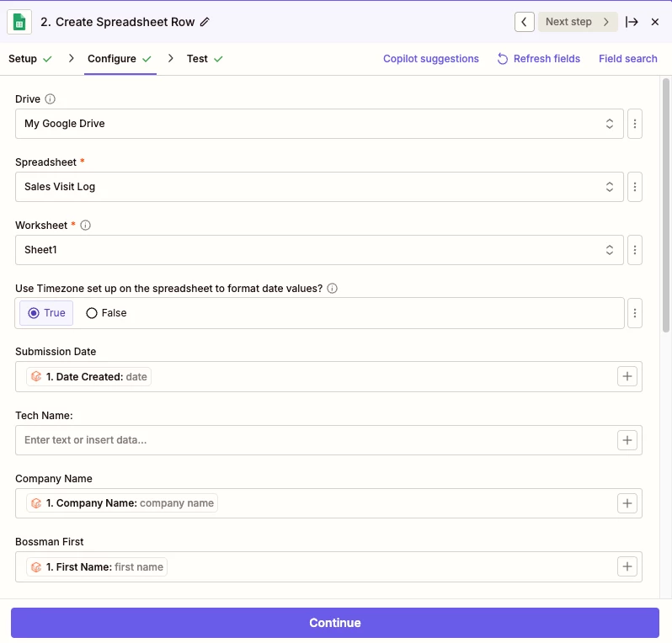672x643 pixels.
Task: Open more options for the Timezone field
Action: coord(635,313)
